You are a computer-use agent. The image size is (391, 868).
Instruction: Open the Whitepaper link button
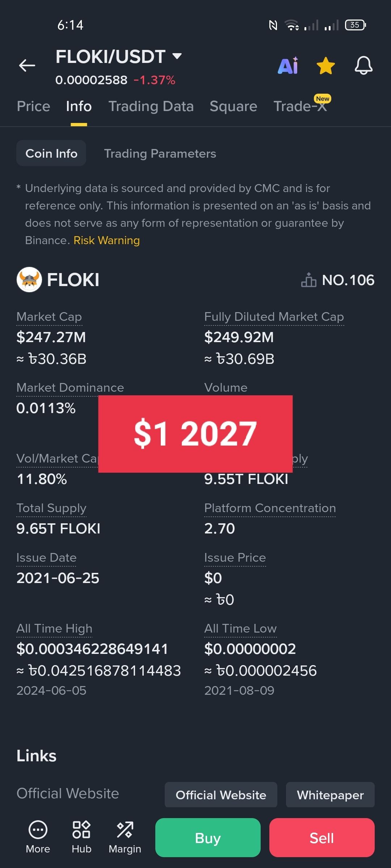coord(330,795)
